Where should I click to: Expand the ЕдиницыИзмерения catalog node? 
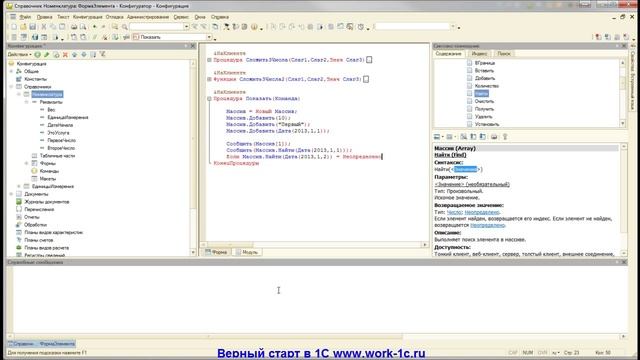click(x=19, y=187)
